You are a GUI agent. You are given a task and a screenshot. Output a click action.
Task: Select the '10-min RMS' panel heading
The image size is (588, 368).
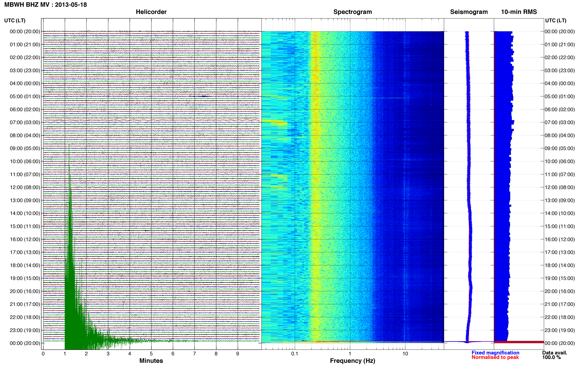519,12
